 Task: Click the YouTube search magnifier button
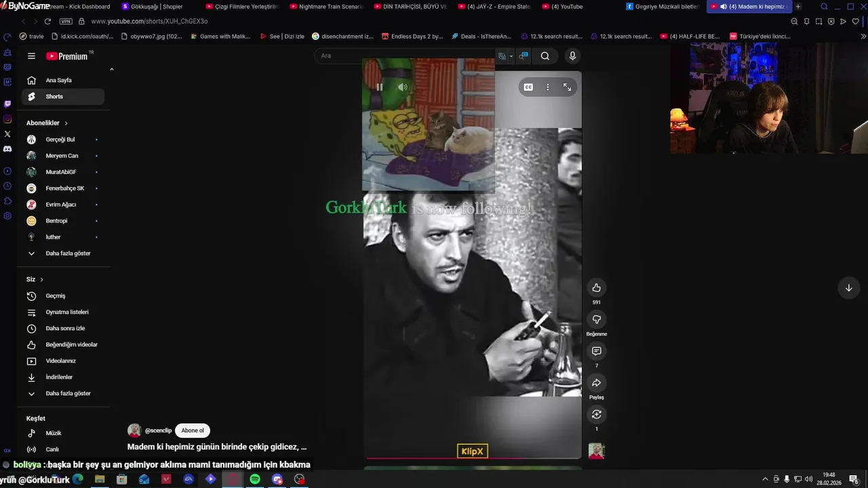545,56
